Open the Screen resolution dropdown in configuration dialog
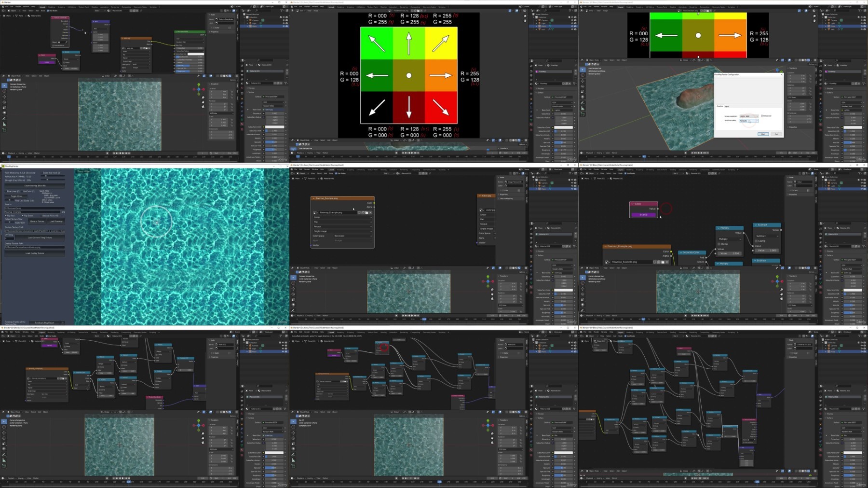The image size is (868, 488). (x=749, y=116)
